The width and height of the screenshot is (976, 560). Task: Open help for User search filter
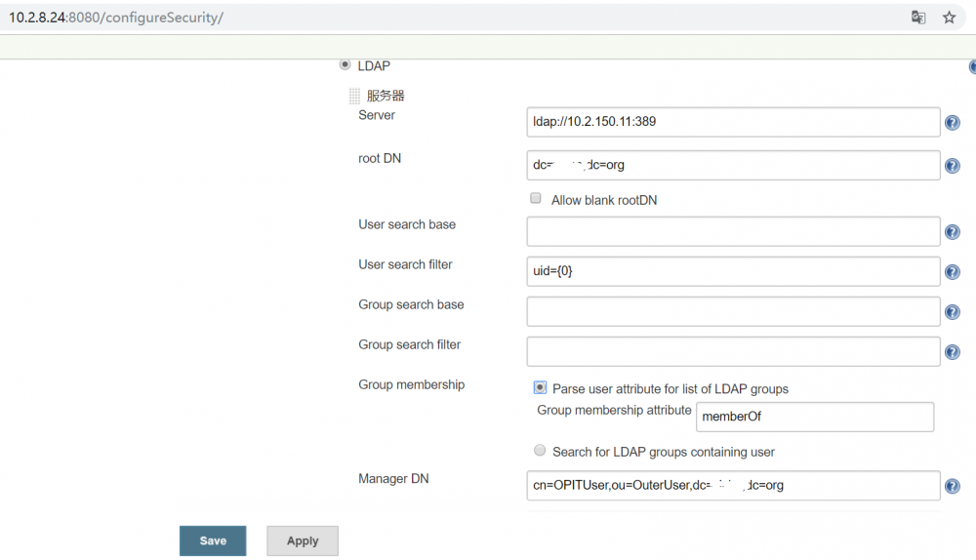[x=952, y=272]
